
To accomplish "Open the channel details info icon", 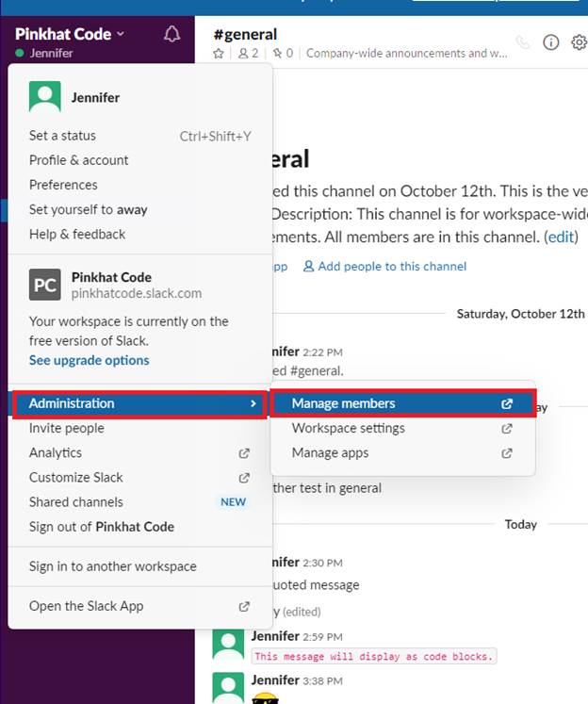I will [x=550, y=42].
